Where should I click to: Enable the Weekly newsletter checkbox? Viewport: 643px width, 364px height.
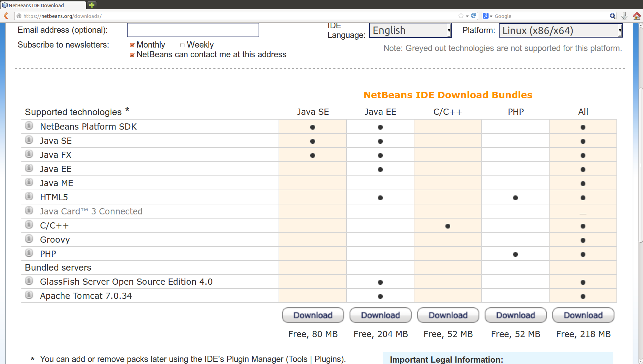(182, 45)
